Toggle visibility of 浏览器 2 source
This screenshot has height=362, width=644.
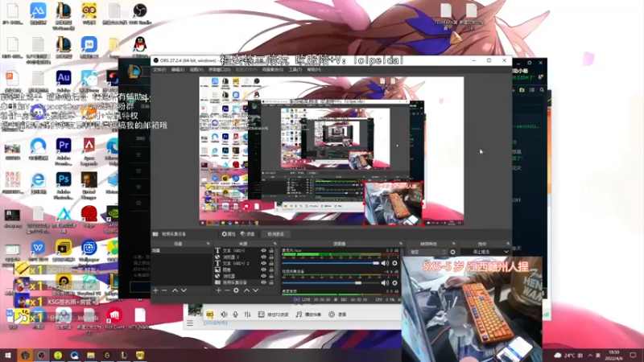tap(264, 257)
